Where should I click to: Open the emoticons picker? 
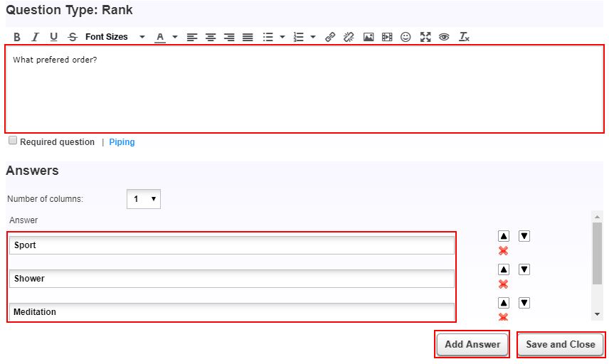pyautogui.click(x=406, y=37)
